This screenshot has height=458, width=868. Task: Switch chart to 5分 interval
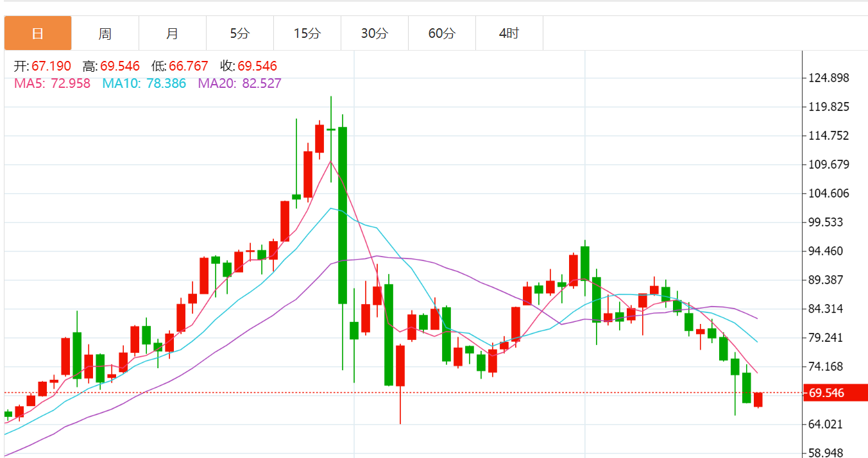[x=240, y=33]
